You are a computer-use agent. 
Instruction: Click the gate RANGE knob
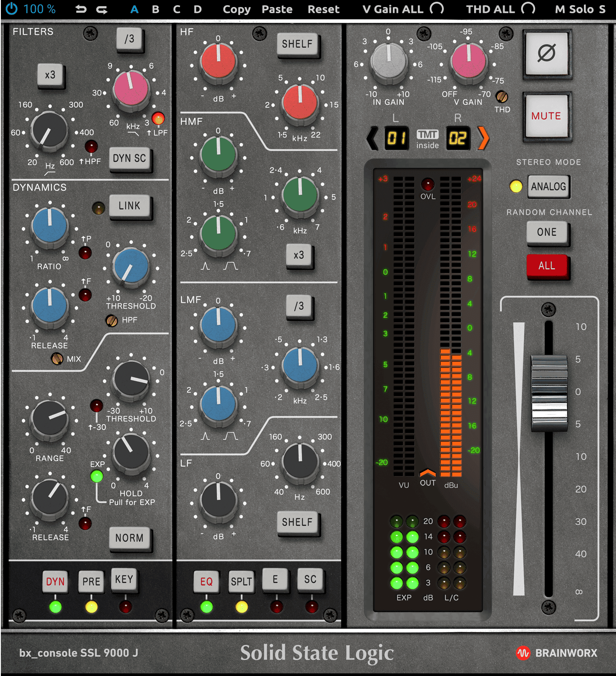[50, 419]
